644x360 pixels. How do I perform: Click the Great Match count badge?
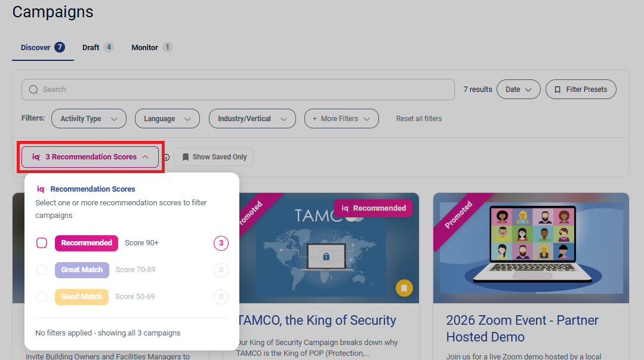pyautogui.click(x=221, y=270)
